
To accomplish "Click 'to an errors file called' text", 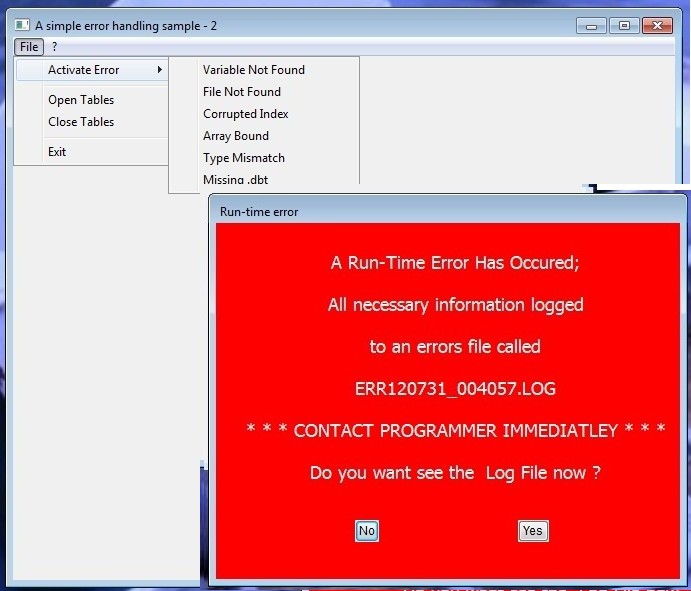I will click(455, 347).
